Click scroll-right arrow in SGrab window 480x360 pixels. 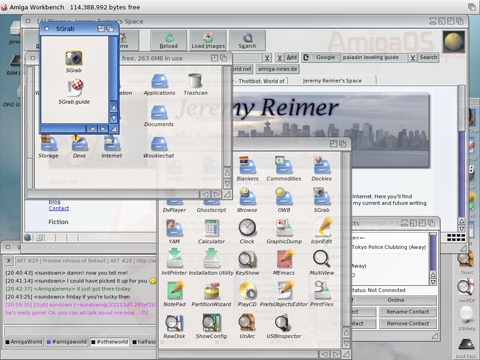point(103,129)
